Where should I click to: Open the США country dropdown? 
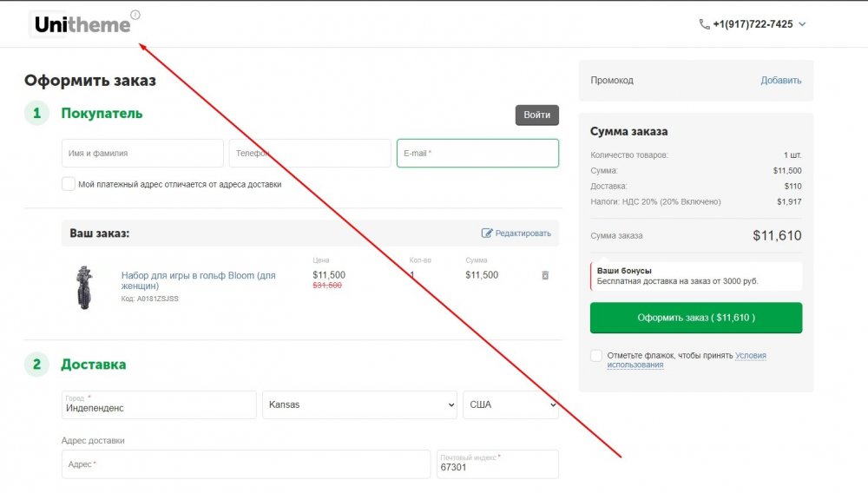point(510,404)
